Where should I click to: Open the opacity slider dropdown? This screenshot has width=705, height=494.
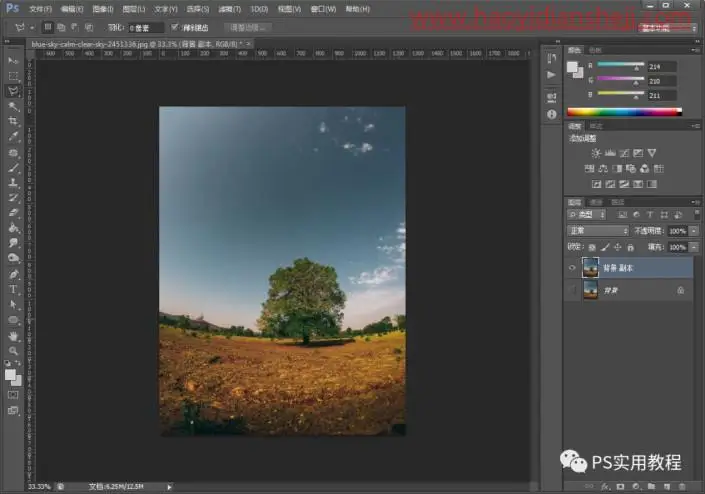694,231
